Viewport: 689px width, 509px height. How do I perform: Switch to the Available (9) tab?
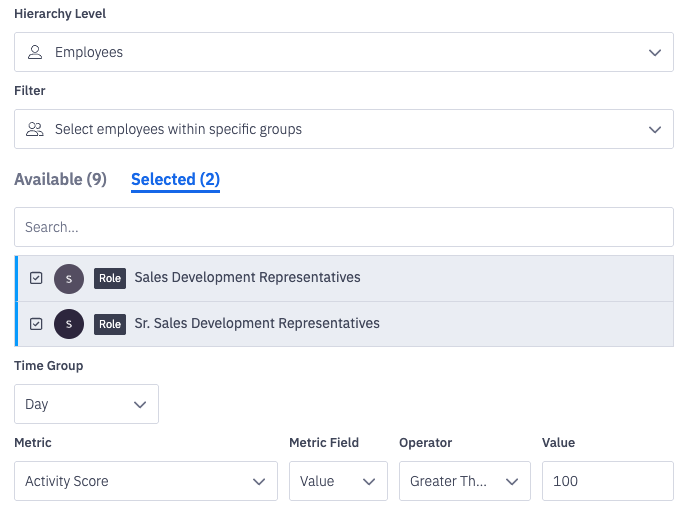pyautogui.click(x=60, y=180)
